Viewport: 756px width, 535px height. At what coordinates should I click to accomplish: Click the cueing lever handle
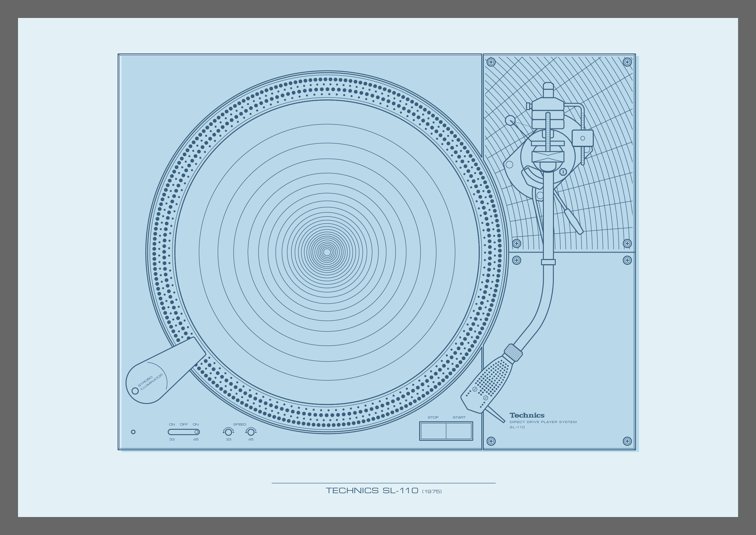574,222
